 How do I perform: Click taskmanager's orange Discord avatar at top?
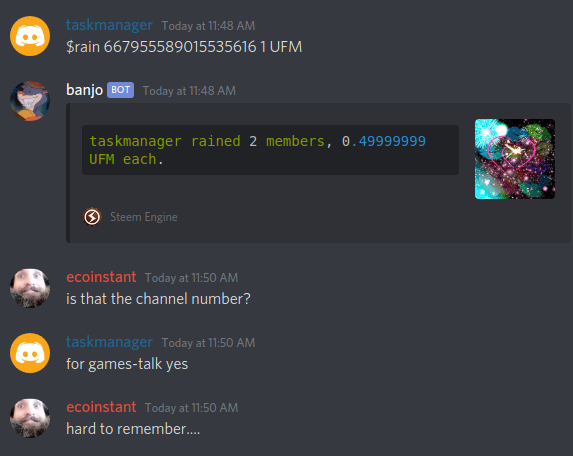coord(30,36)
